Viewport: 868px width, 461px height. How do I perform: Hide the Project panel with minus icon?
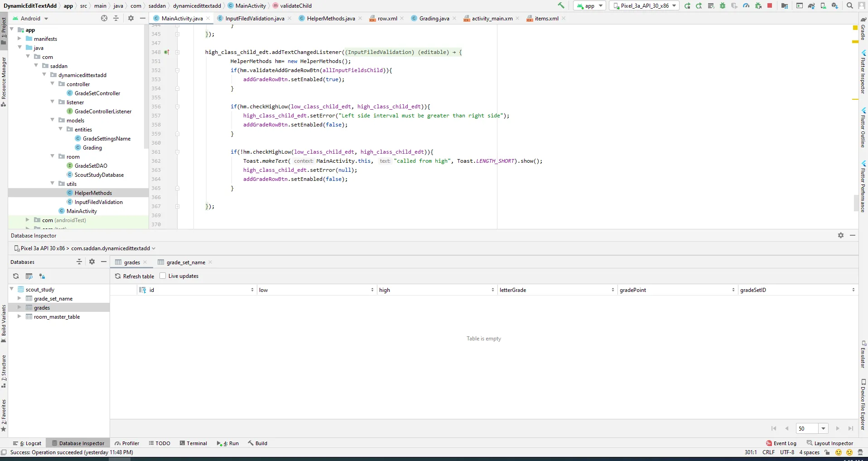tap(143, 18)
